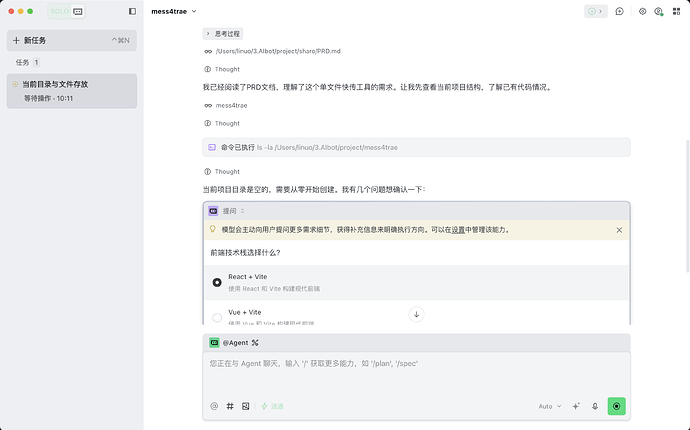The image size is (690, 430).
Task: Click the first Thought info icon
Action: point(208,69)
